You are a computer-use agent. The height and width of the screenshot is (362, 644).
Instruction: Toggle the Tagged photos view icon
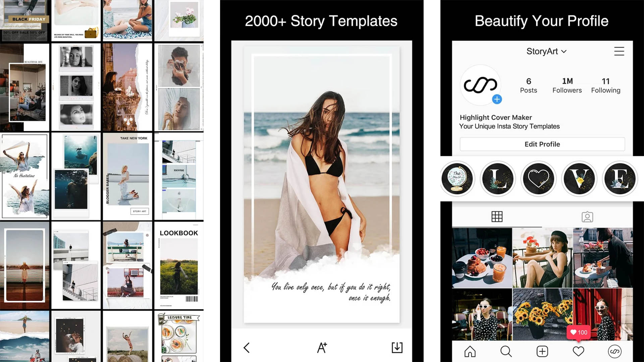tap(587, 217)
